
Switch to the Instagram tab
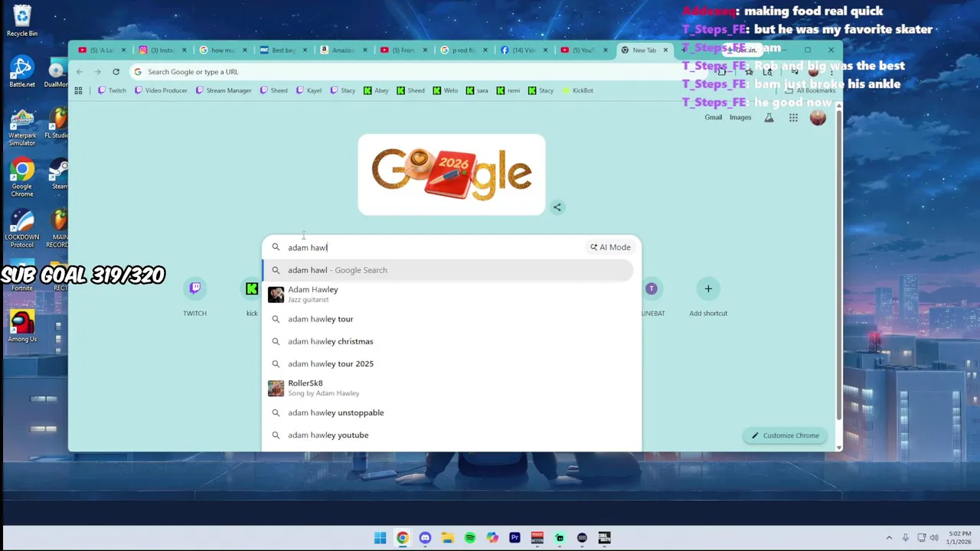point(162,51)
